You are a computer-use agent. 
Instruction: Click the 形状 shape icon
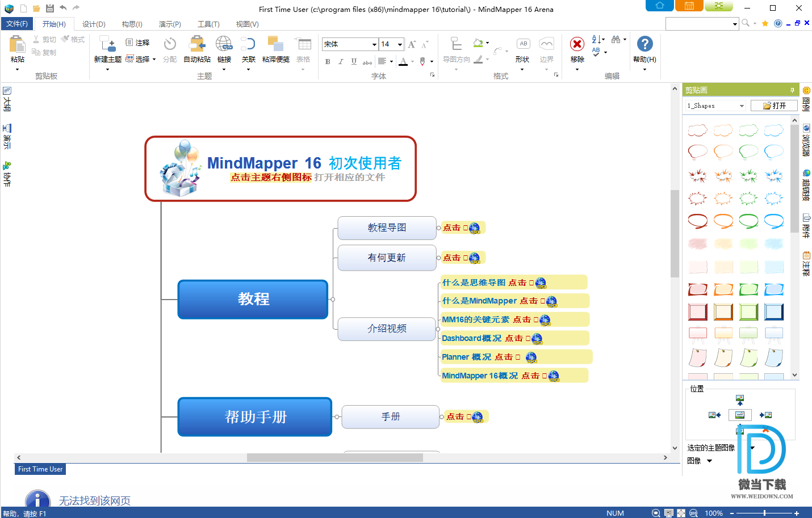(523, 44)
